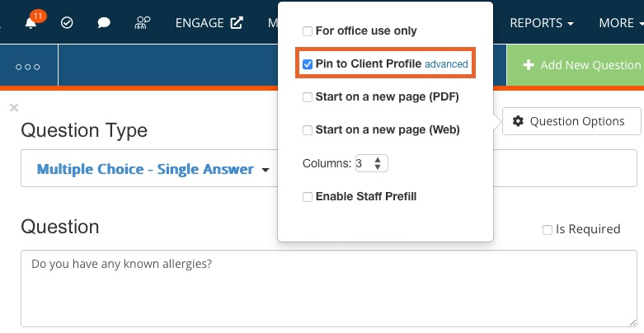Toggle Enable Staff Prefill checkbox

[308, 197]
